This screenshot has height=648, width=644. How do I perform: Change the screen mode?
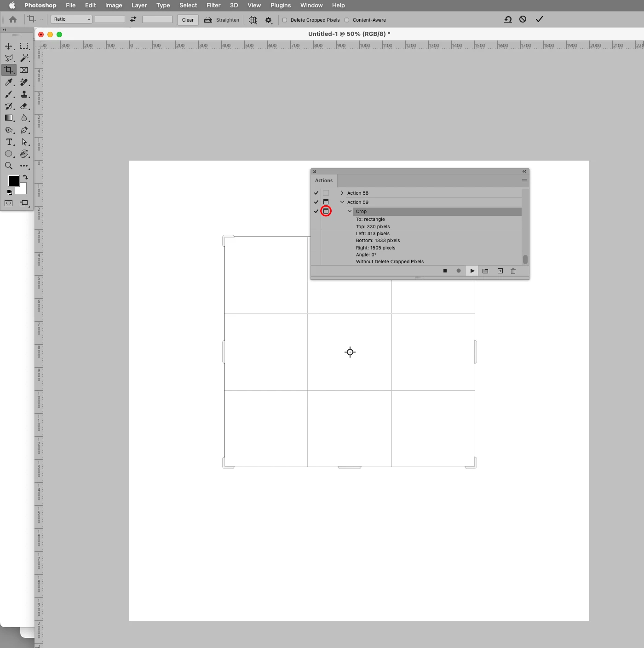click(24, 203)
